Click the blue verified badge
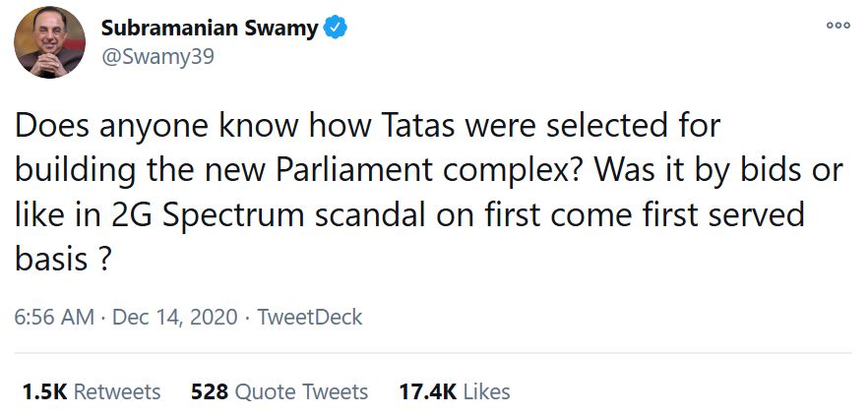This screenshot has width=868, height=416. pyautogui.click(x=337, y=29)
